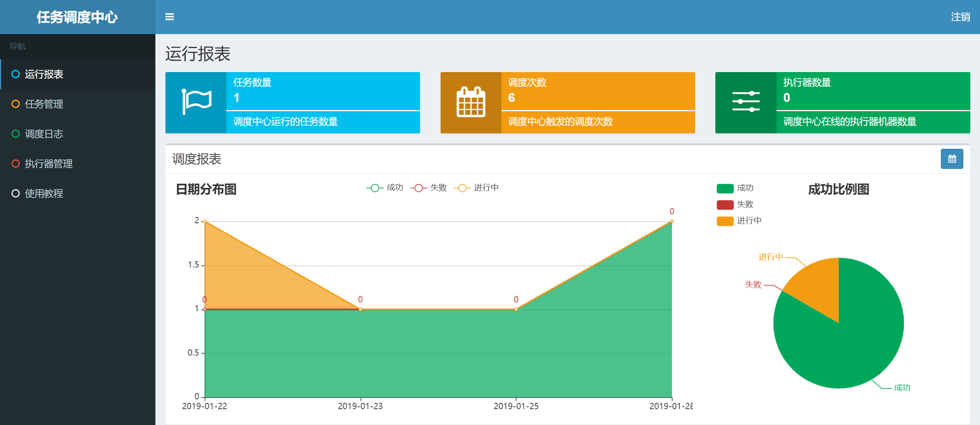Click green 成功 swatch in pie legend
This screenshot has width=980, height=425.
[x=725, y=188]
